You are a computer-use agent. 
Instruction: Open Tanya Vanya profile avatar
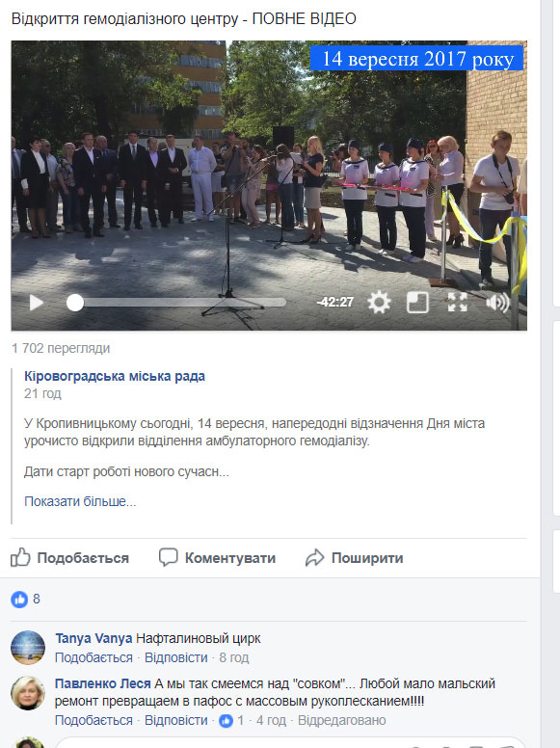pos(28,648)
